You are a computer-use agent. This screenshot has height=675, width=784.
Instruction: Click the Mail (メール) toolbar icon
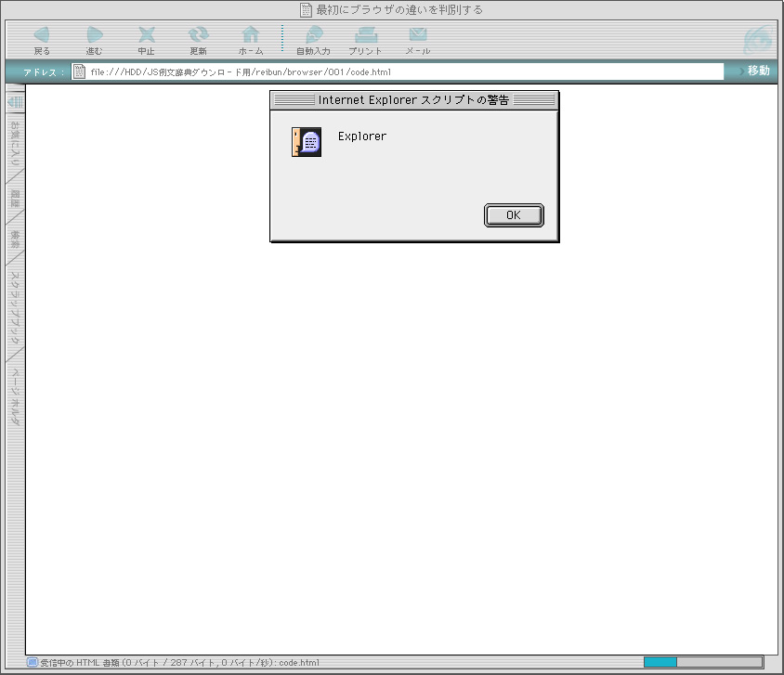(x=418, y=34)
